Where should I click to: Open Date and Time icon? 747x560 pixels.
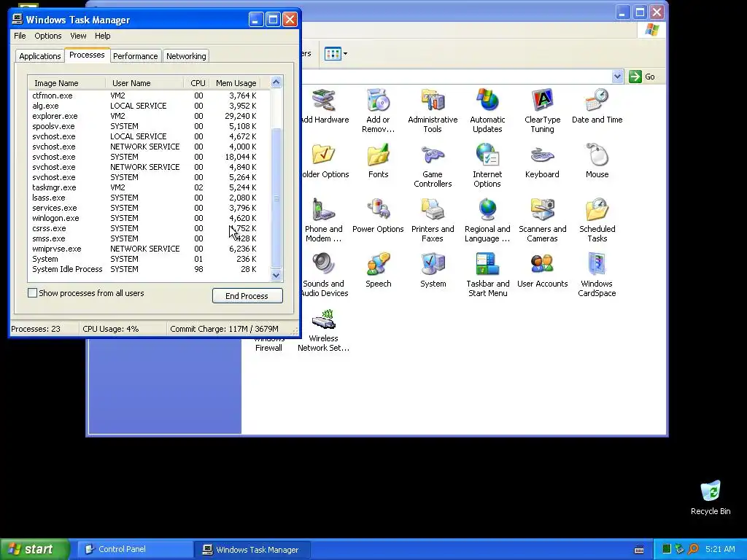tap(597, 106)
